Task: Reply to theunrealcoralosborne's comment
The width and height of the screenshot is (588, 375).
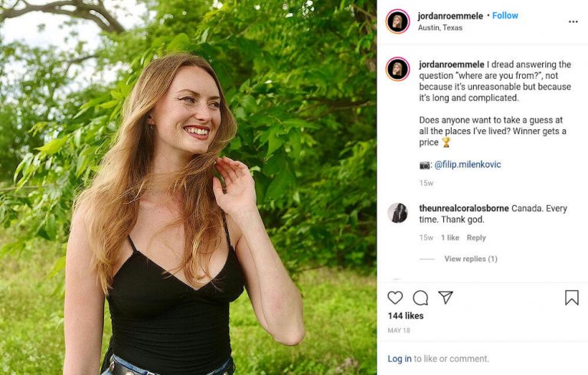Action: pos(476,238)
